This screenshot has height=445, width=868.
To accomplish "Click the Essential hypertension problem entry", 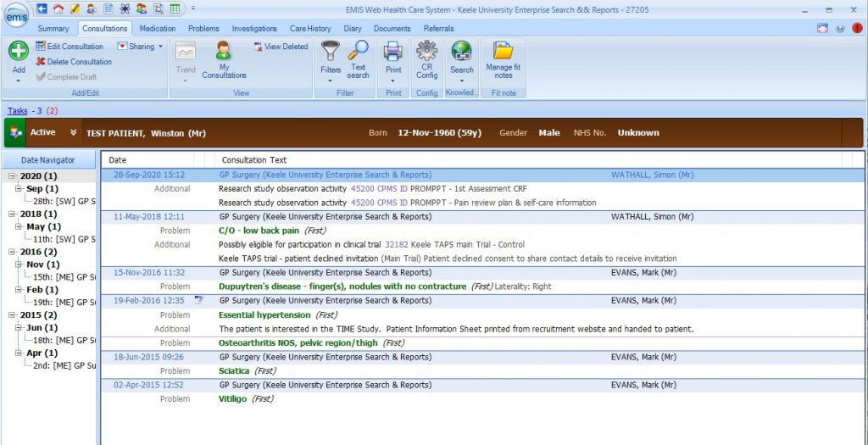I will point(264,315).
